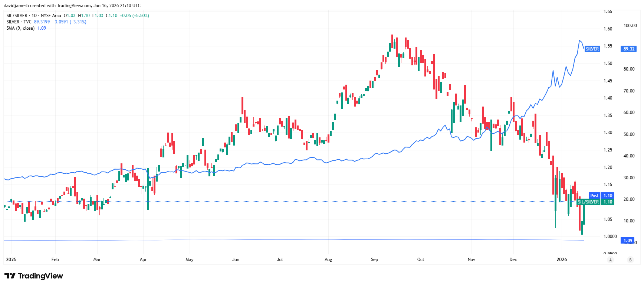Click the "1.25" price scale label
Viewport: 644px width, 287px height.
pyautogui.click(x=608, y=150)
